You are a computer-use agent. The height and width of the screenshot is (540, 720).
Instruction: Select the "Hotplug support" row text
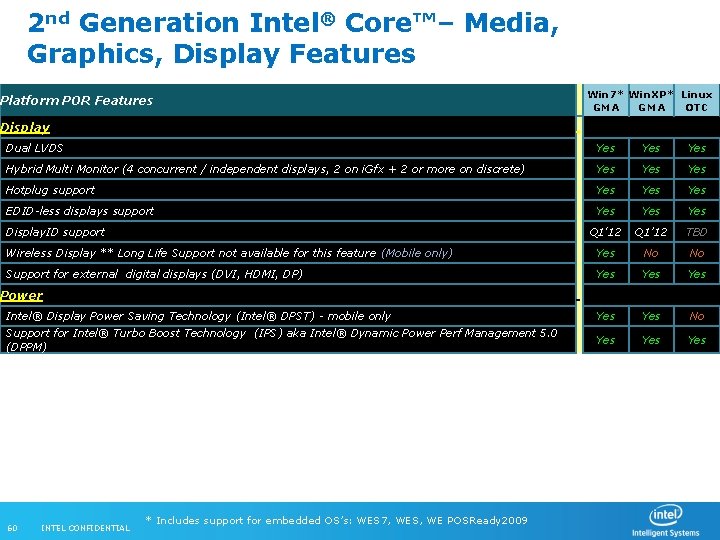50,190
